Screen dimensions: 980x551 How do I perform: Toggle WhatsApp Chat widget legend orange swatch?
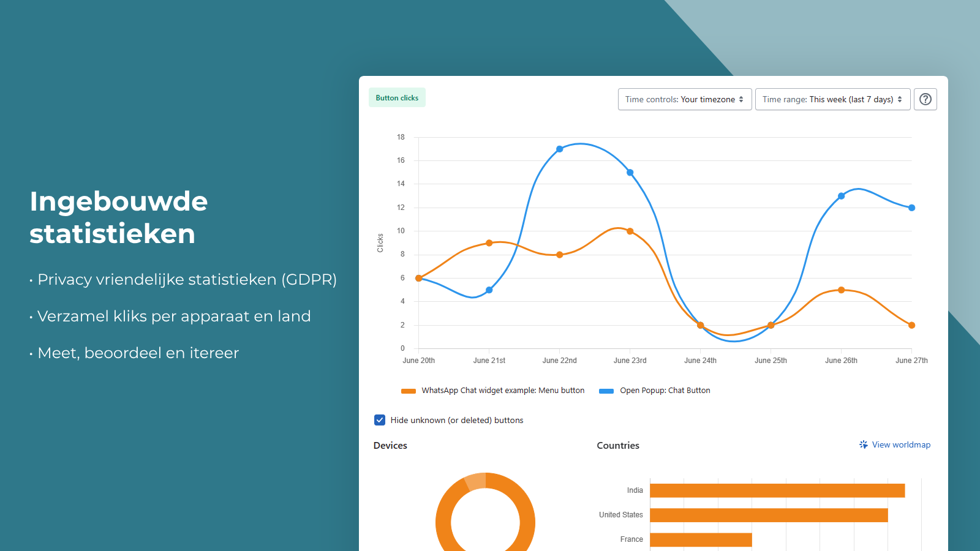(409, 391)
